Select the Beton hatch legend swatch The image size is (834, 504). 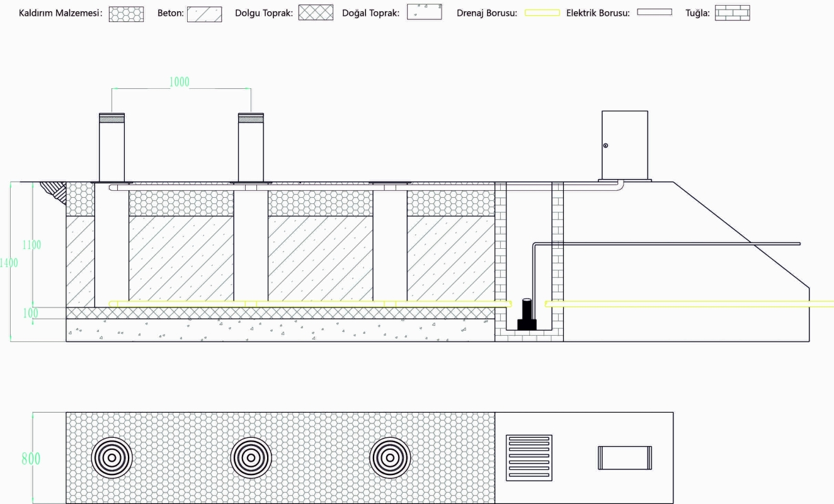[204, 13]
